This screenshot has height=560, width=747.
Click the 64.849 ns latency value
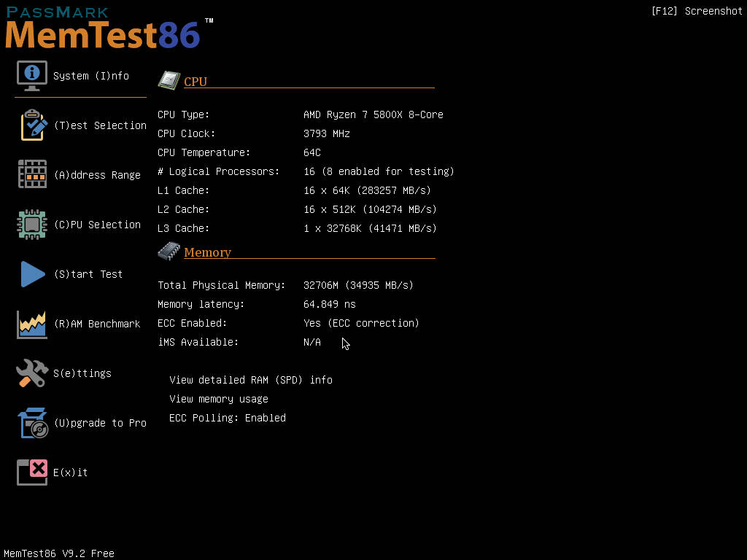click(330, 304)
